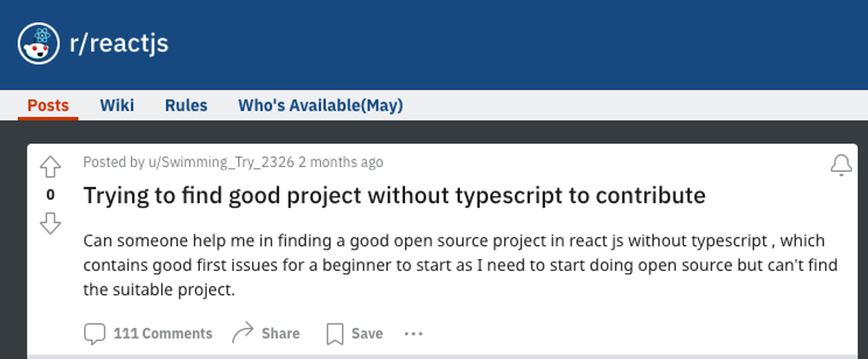The image size is (868, 359).
Task: Click the 2 months ago timestamp
Action: (341, 162)
